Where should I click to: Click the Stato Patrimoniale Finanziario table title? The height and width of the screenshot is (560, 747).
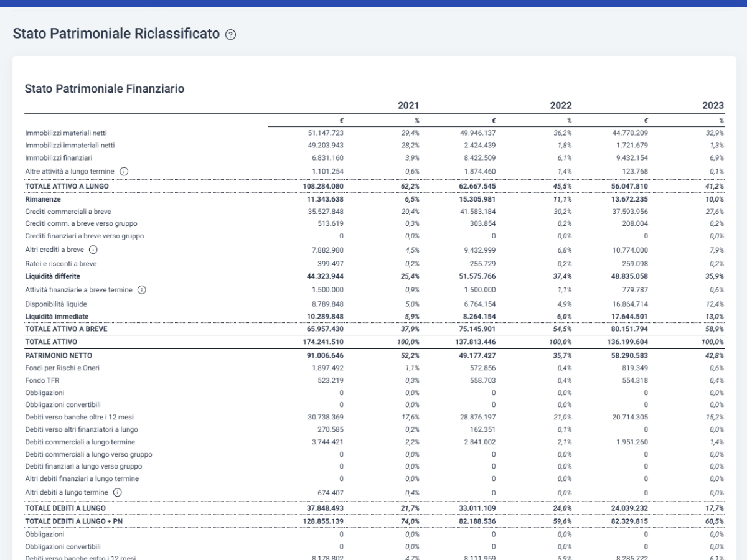[105, 89]
